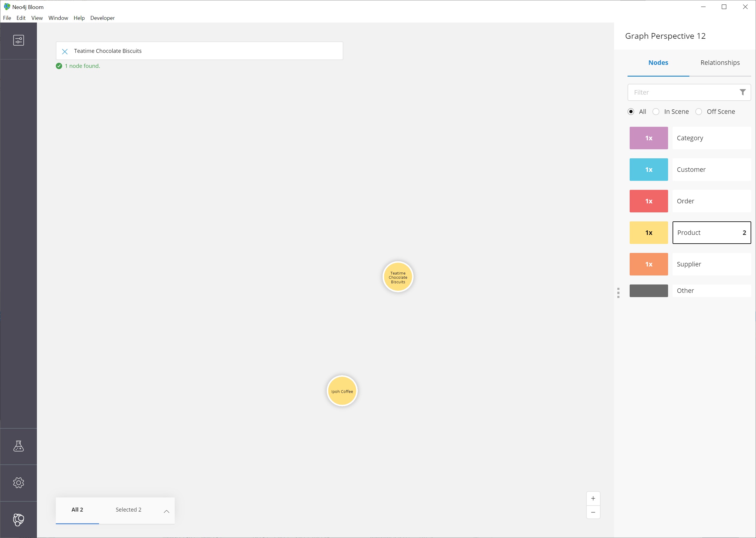Switch to the Nodes tab
The image size is (756, 538).
tap(658, 62)
